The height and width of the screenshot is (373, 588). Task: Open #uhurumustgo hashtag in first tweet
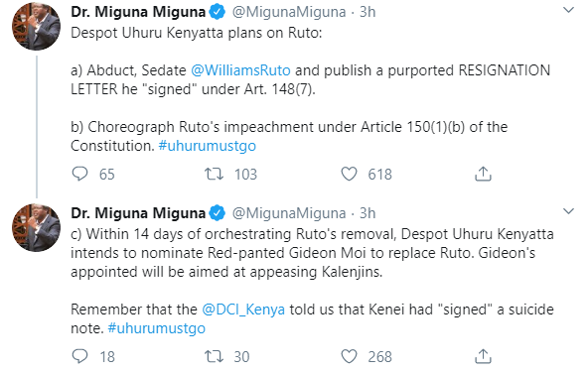pos(208,146)
